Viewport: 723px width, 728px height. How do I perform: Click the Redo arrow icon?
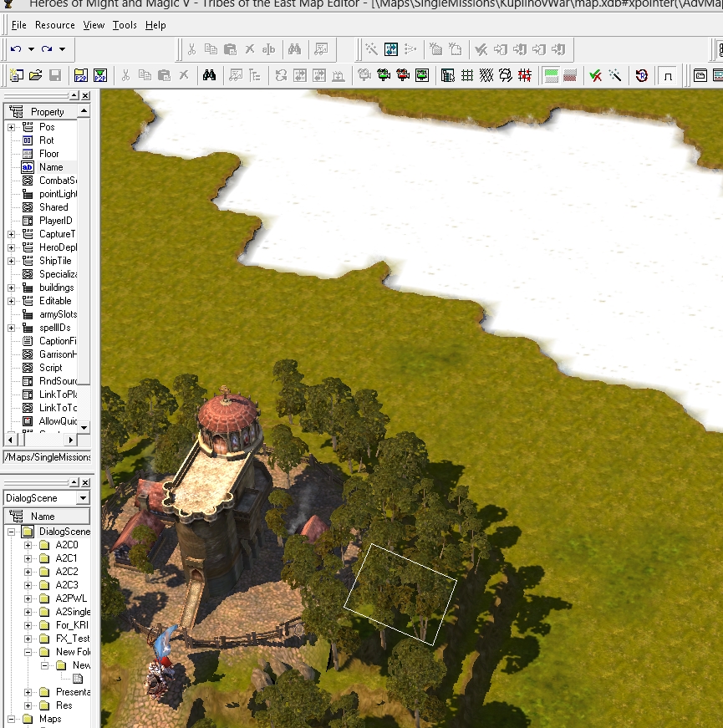(x=47, y=48)
